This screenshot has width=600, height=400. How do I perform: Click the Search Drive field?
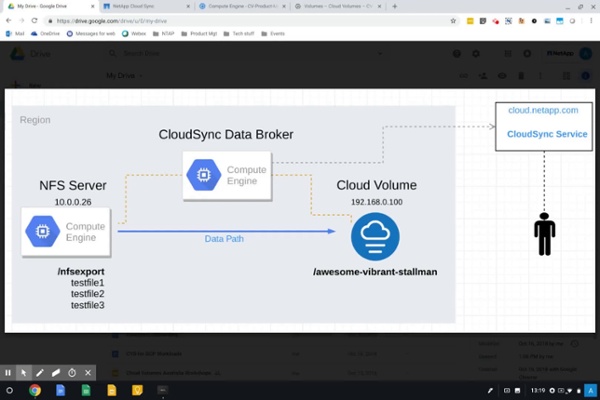[x=245, y=54]
